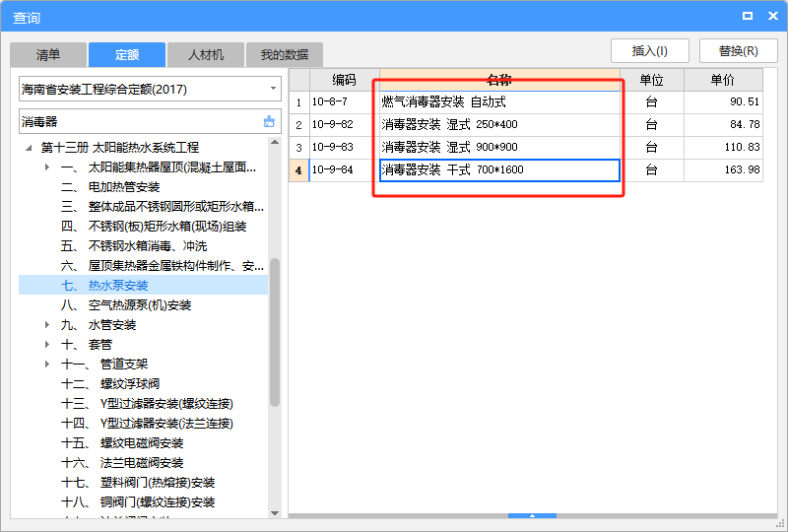Click price cell 110.83

723,148
